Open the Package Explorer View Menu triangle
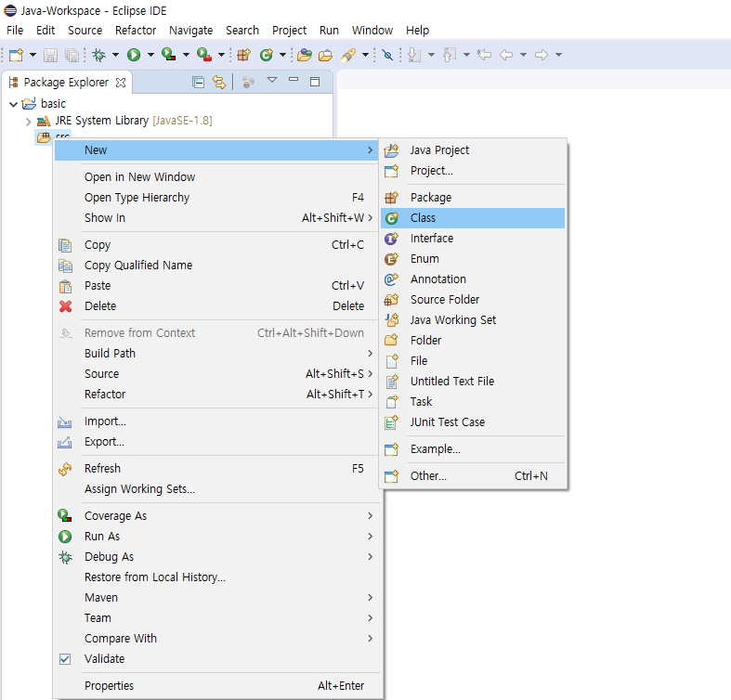Image resolution: width=731 pixels, height=700 pixels. pos(272,80)
